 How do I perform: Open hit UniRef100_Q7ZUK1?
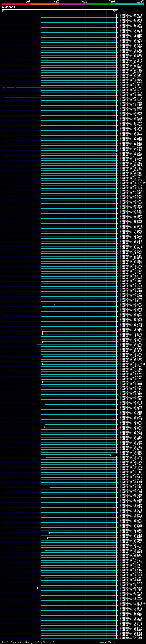click(131, 143)
